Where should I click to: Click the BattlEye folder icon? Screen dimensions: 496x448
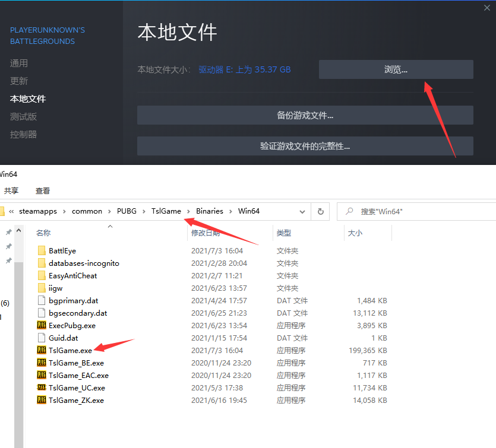(42, 250)
